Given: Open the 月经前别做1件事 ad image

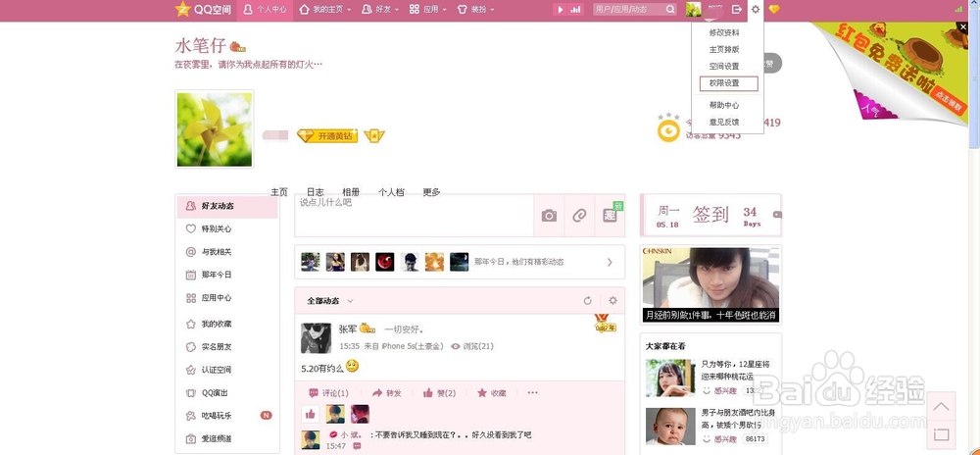Looking at the screenshot, I should pyautogui.click(x=711, y=285).
